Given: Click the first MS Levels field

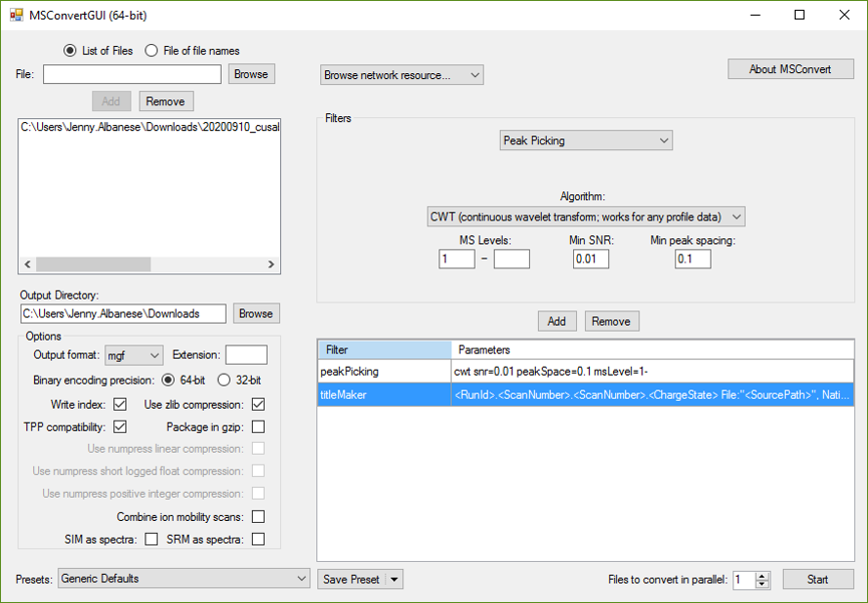Looking at the screenshot, I should (x=457, y=259).
